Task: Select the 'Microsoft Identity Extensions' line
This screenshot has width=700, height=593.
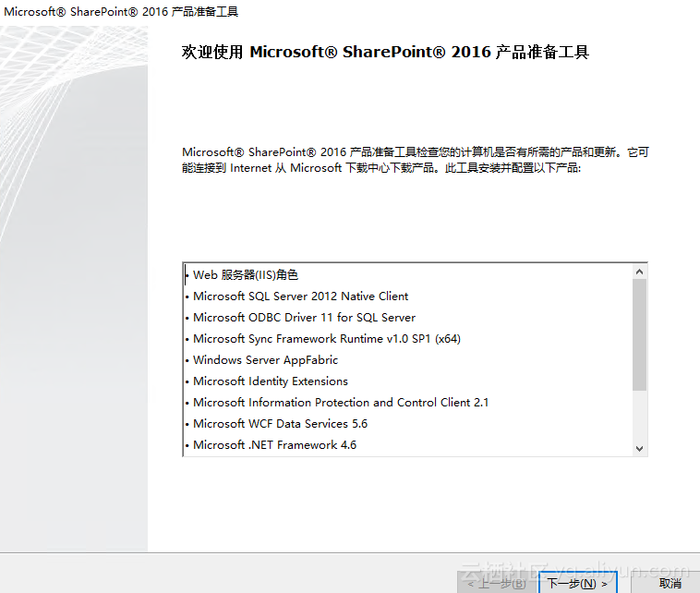Action: [x=270, y=381]
